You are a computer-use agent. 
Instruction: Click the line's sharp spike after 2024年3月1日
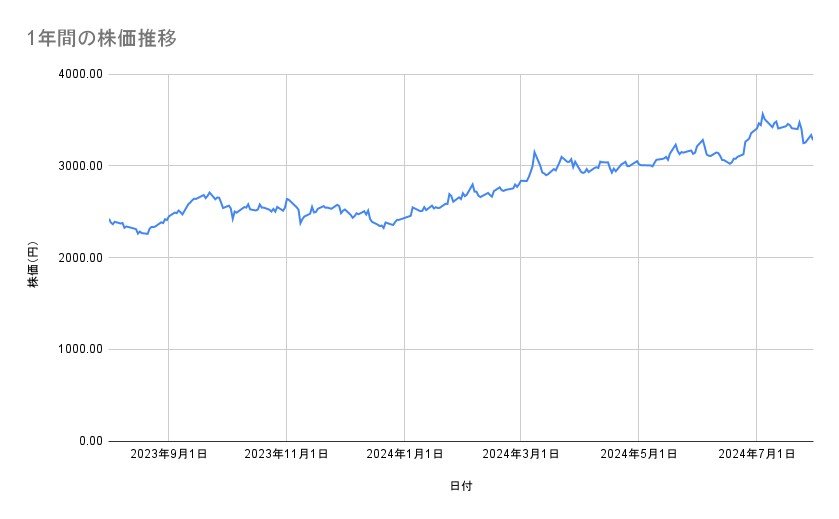[535, 152]
